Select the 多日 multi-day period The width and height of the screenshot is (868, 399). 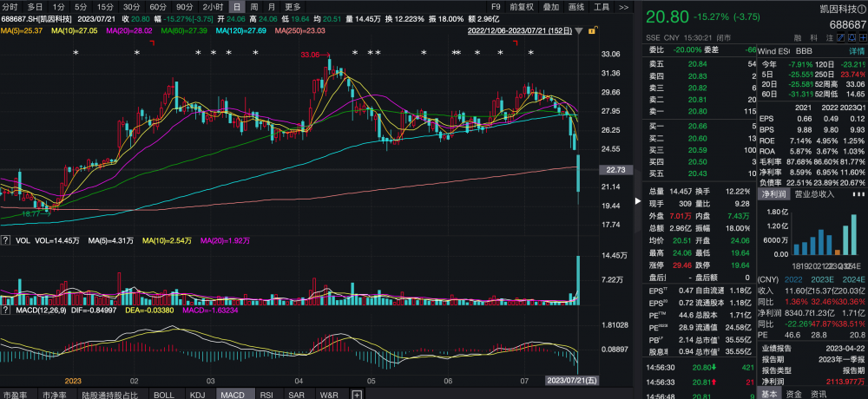click(35, 7)
